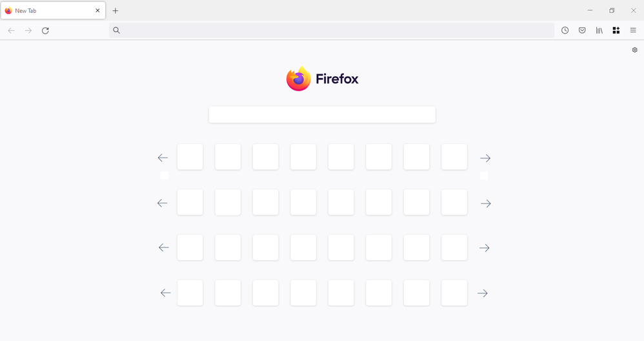Click the first row right arrow
This screenshot has width=644, height=341.
click(x=485, y=158)
